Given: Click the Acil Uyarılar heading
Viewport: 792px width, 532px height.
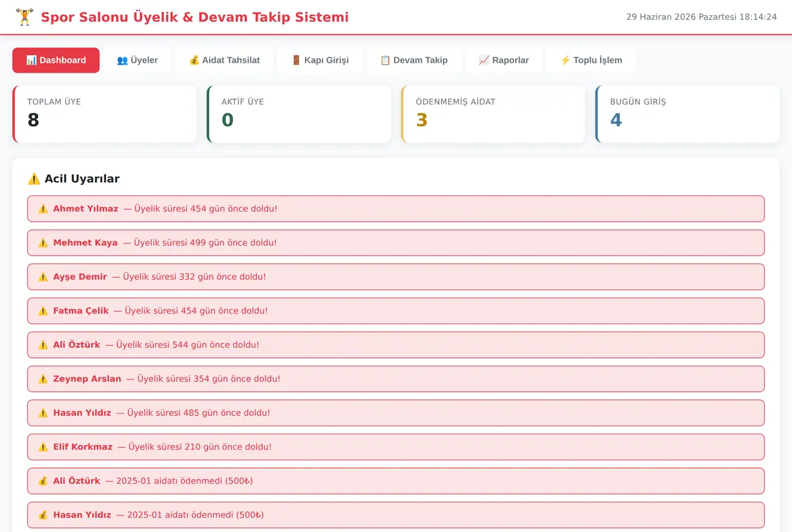Looking at the screenshot, I should coord(82,179).
